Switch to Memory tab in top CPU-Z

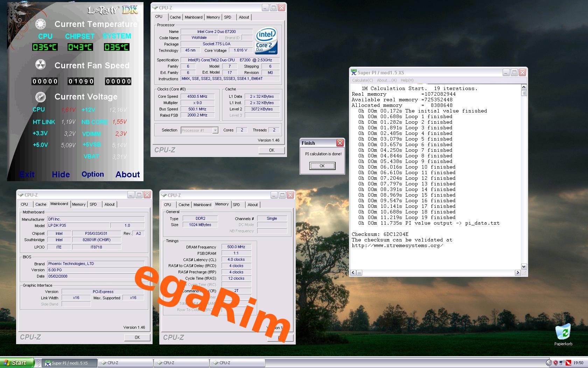tap(213, 17)
